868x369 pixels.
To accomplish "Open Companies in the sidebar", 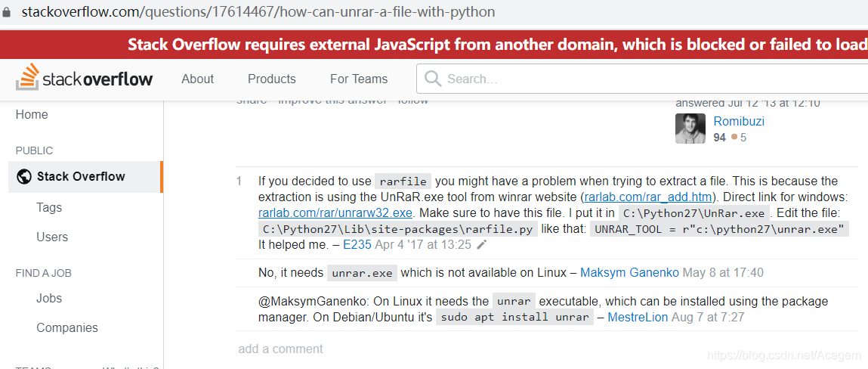I will coord(67,328).
